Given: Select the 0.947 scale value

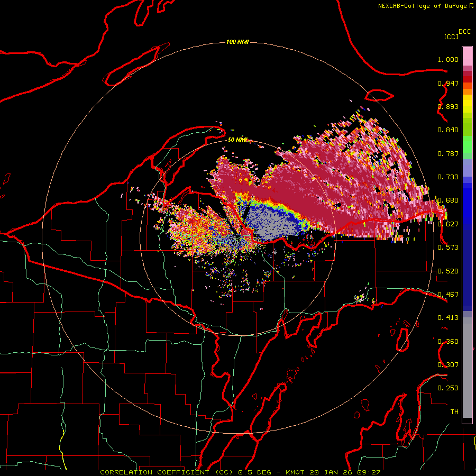Looking at the screenshot, I should tap(448, 83).
